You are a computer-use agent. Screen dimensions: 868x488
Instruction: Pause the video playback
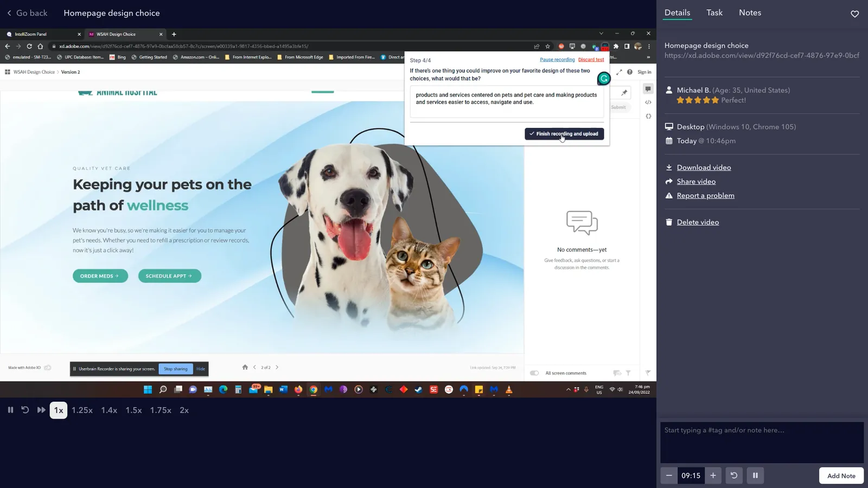(x=10, y=410)
